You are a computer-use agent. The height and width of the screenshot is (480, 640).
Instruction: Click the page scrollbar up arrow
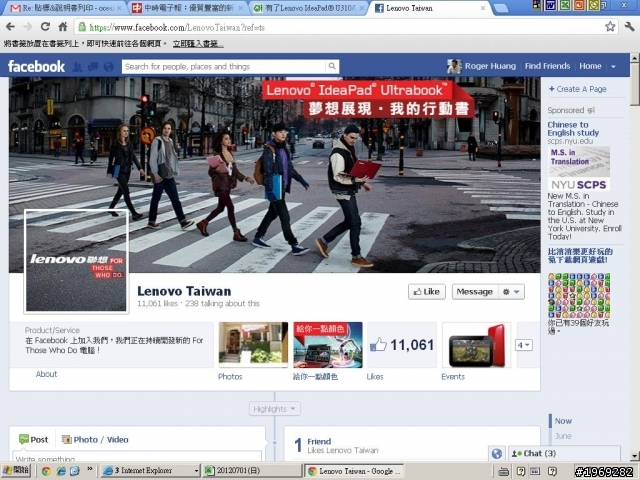[635, 58]
